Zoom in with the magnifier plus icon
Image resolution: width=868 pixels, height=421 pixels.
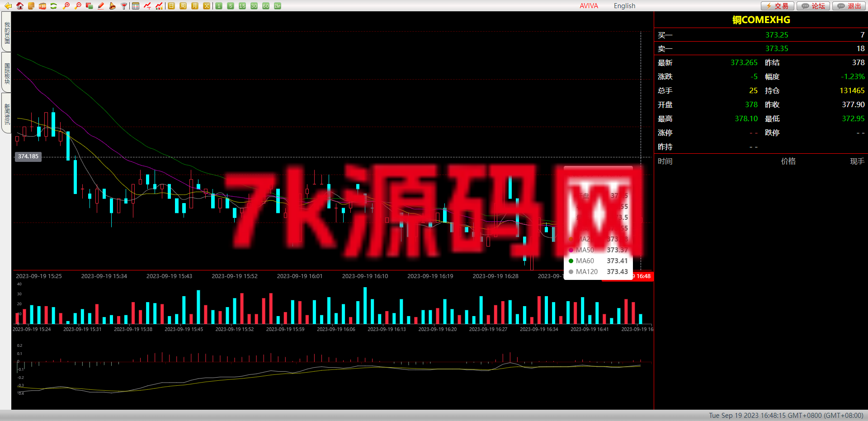(66, 6)
